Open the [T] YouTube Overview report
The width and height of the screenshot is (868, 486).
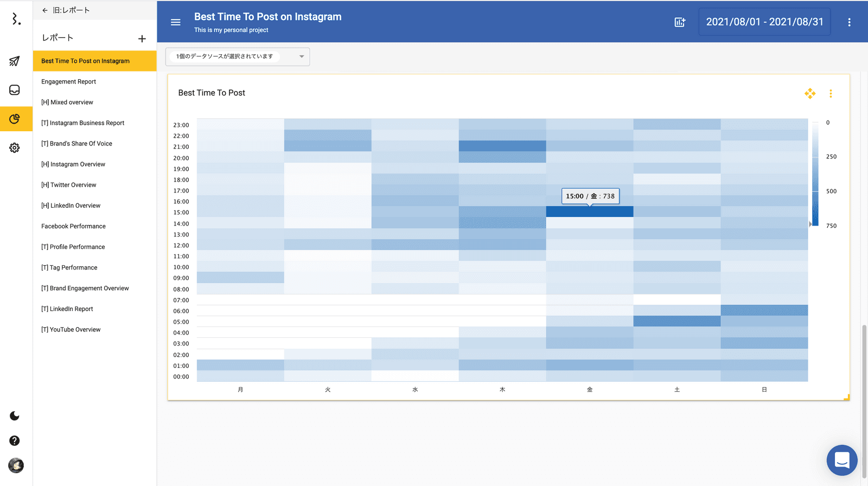[71, 330]
